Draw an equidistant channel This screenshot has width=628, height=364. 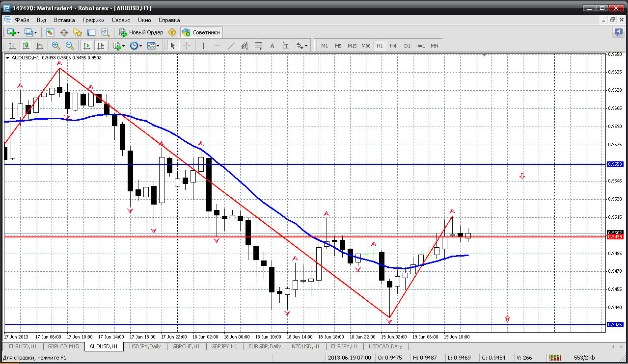[x=245, y=46]
